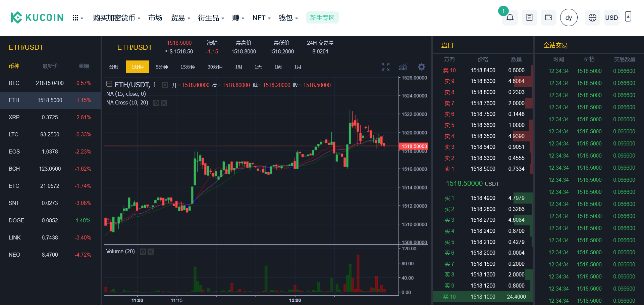Screen dimensions: 644x305
Task: Go to the 市场 menu item
Action: [155, 18]
